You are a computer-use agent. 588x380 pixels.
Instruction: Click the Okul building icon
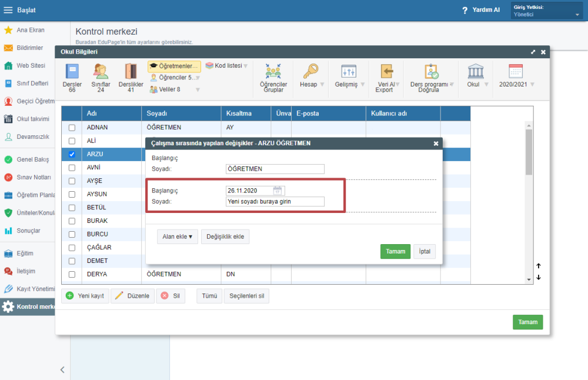click(476, 71)
